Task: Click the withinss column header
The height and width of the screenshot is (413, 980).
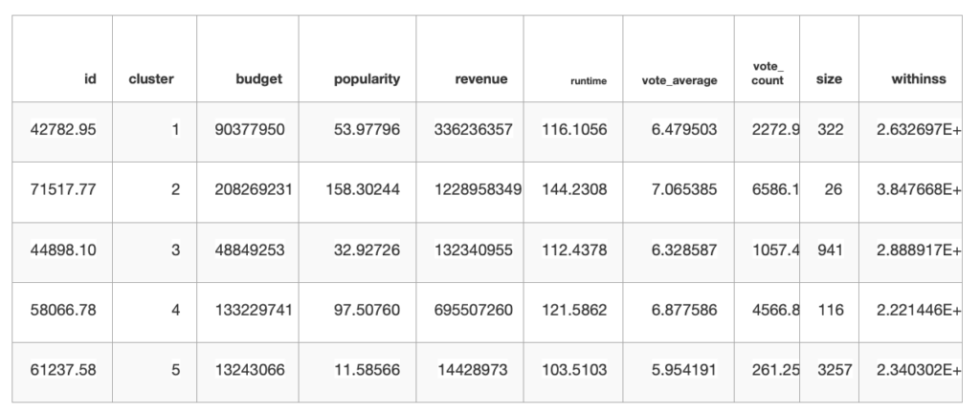Action: pos(919,79)
